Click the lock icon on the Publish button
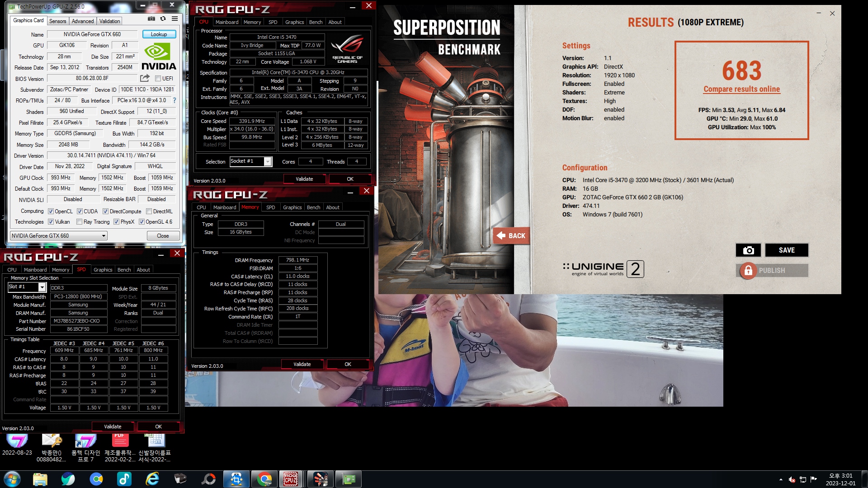The image size is (868, 488). click(x=748, y=270)
